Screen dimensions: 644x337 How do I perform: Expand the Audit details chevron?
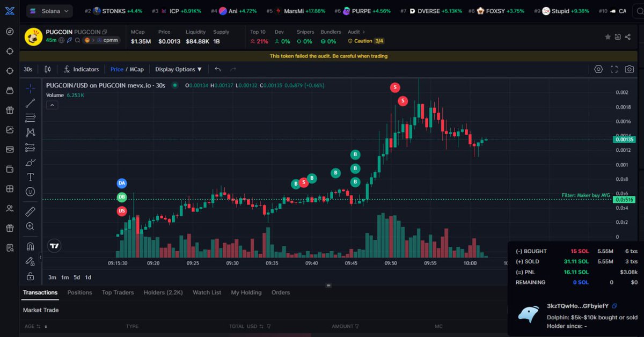tap(364, 32)
